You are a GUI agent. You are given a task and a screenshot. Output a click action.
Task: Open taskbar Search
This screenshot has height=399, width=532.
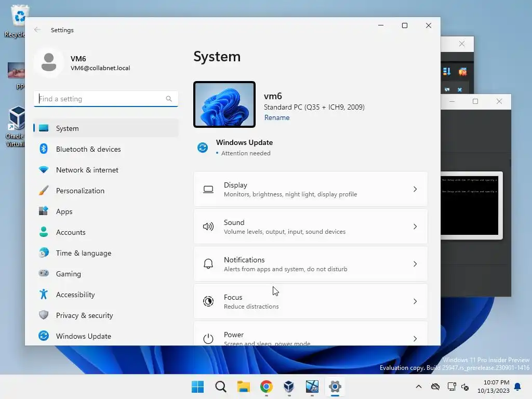point(220,387)
